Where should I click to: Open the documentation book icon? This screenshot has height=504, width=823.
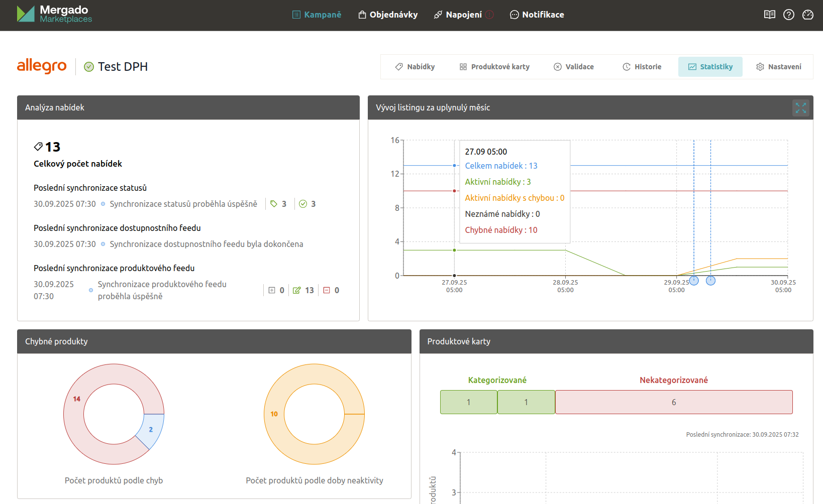point(769,15)
